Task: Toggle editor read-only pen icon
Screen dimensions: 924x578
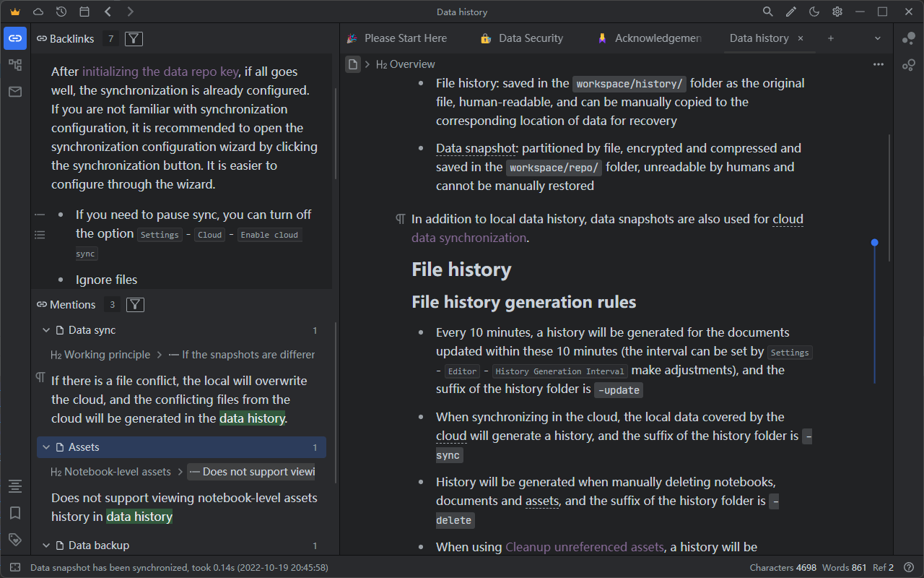Action: click(791, 12)
